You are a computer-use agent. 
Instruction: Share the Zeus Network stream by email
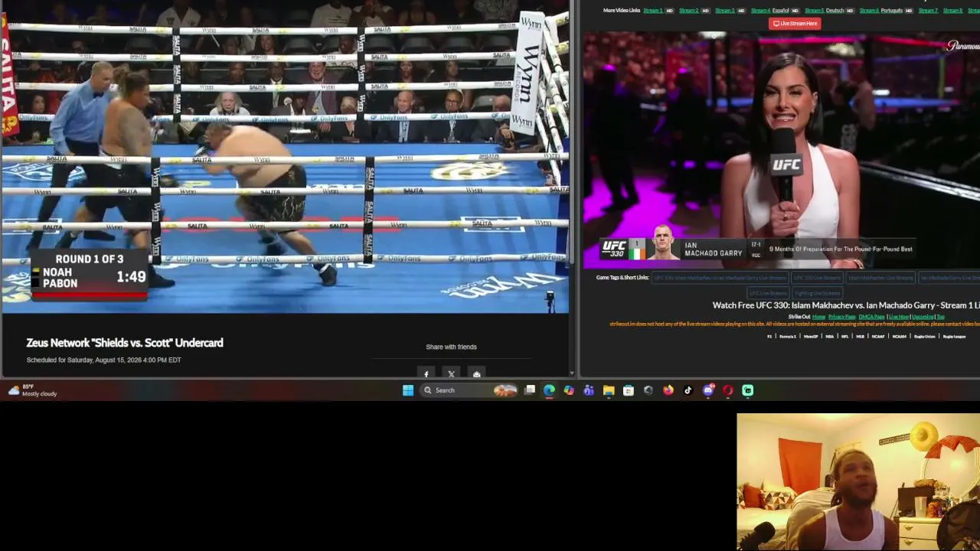tap(477, 374)
